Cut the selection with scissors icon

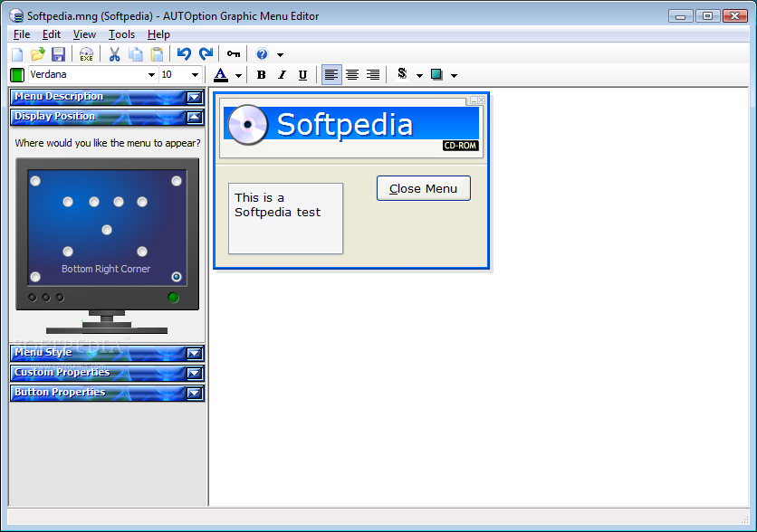(114, 54)
